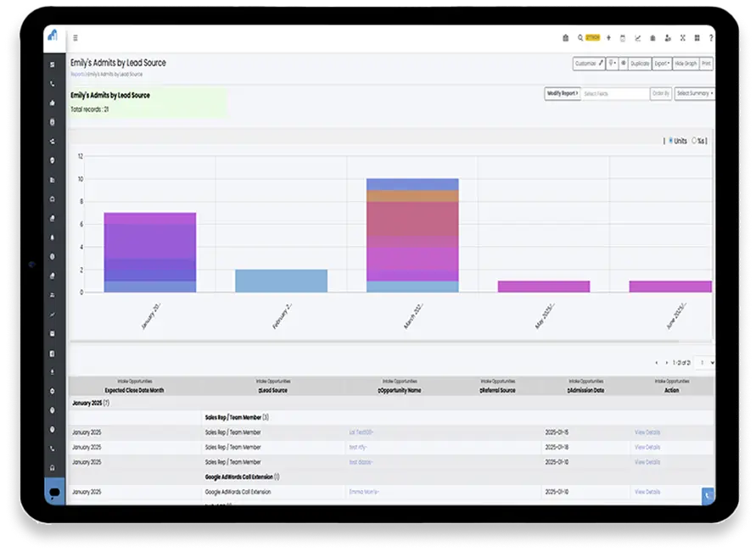The width and height of the screenshot is (756, 552).
Task: Sort by Opportunity Name column
Action: (400, 390)
